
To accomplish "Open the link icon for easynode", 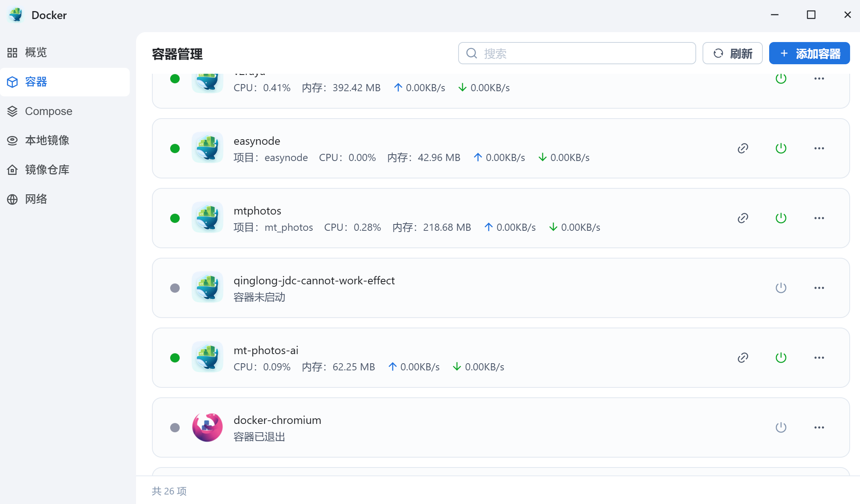I will point(743,148).
